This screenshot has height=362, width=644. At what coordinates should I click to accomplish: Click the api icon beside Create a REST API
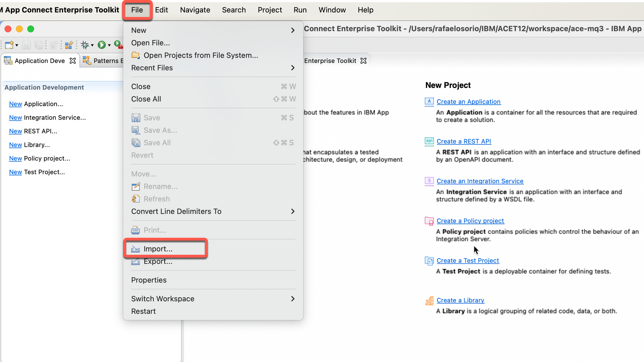click(x=429, y=141)
